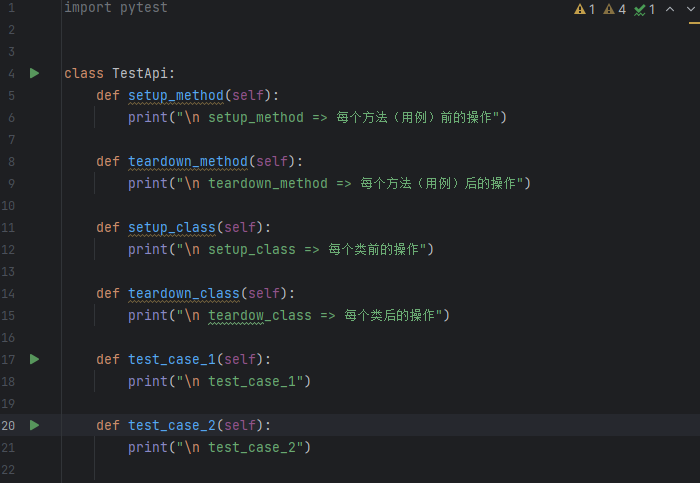700x483 pixels.
Task: Click the pytest module name in the import
Action: pos(143,7)
